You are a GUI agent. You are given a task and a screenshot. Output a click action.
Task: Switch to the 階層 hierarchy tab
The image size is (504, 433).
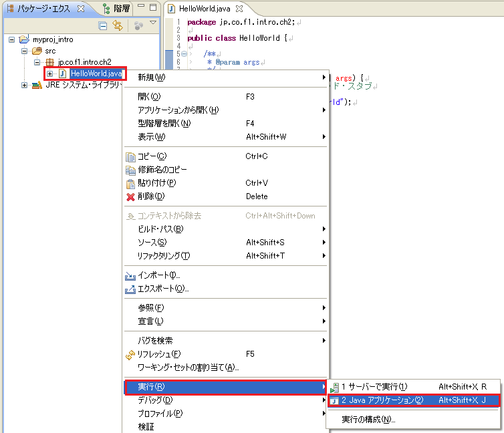120,9
